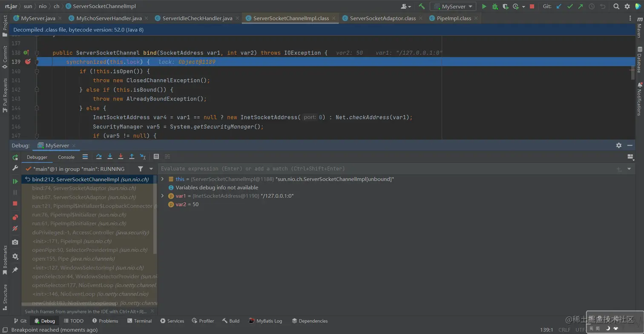Open the Build tool window
644x334 pixels.
pos(231,321)
